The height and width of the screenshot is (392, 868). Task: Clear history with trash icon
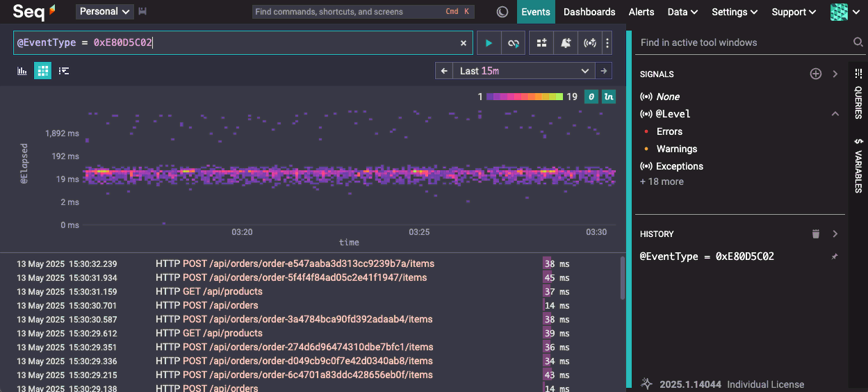(816, 234)
